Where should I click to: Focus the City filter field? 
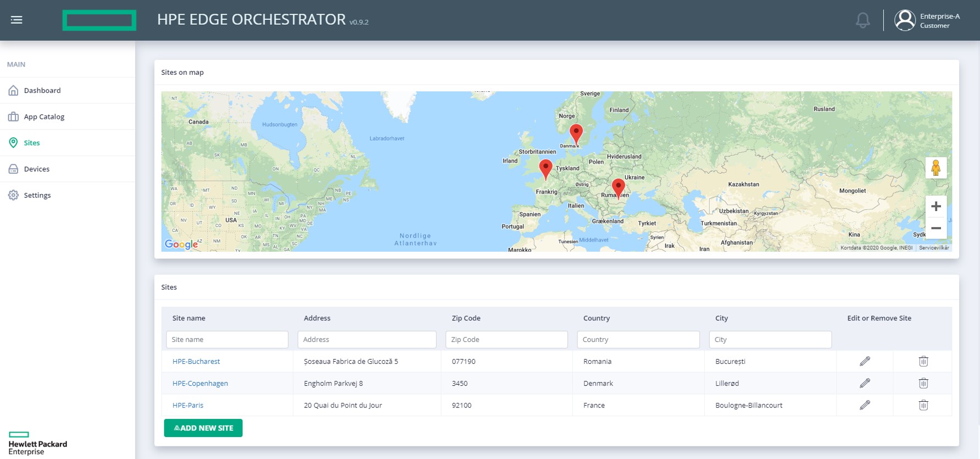click(770, 339)
